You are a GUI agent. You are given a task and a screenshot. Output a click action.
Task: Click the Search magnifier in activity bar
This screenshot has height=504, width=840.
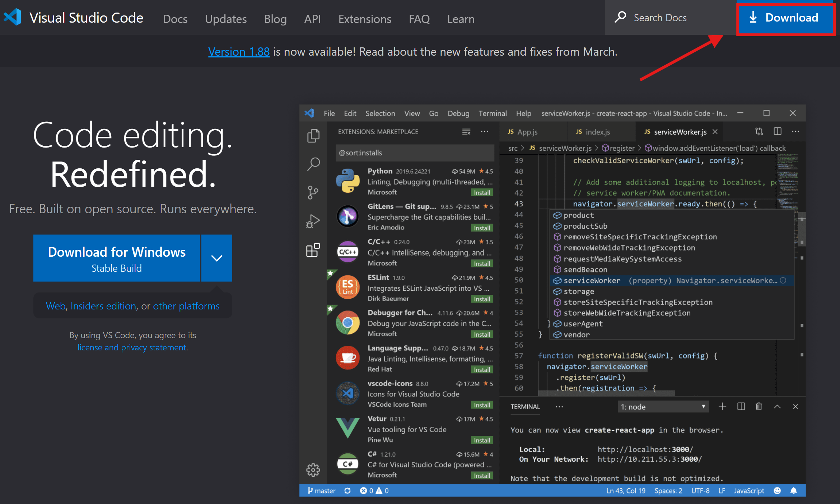(313, 164)
